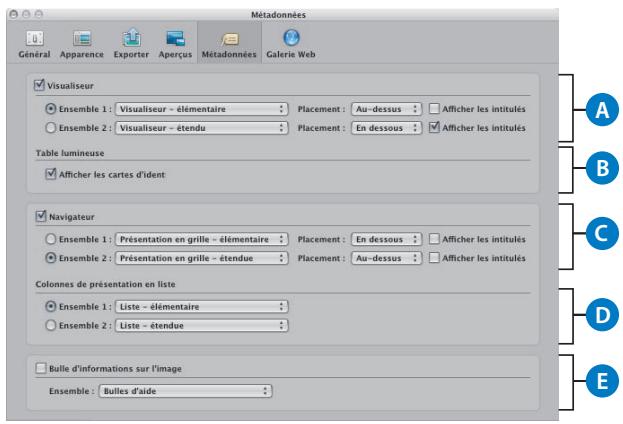The height and width of the screenshot is (424, 623).
Task: Select Navigateur Ensemble 1 radio button
Action: click(x=50, y=239)
